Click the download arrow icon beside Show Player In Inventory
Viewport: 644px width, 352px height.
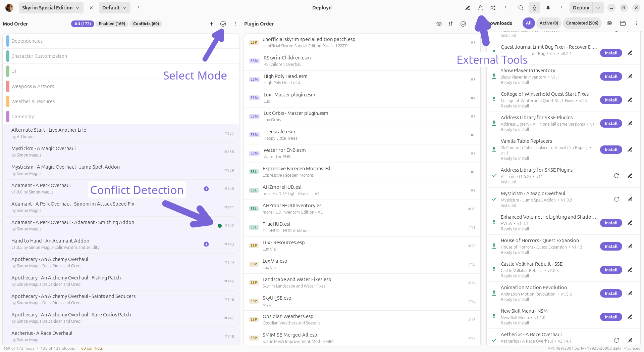[494, 76]
